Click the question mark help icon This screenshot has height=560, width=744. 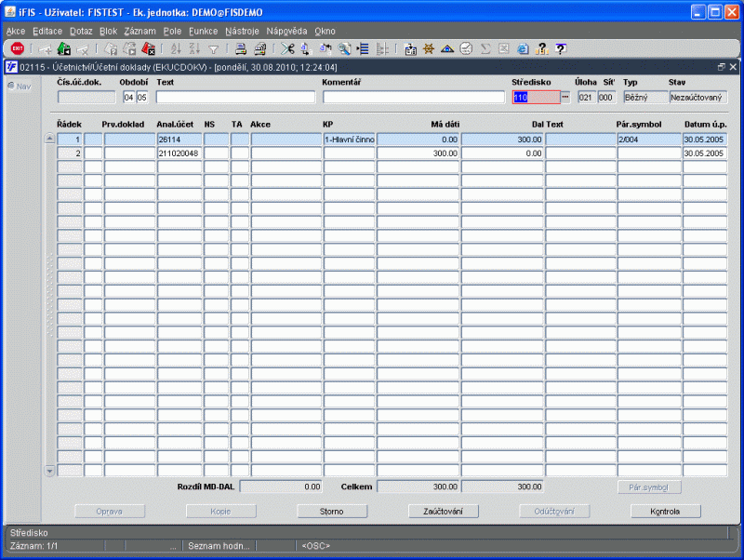[561, 48]
